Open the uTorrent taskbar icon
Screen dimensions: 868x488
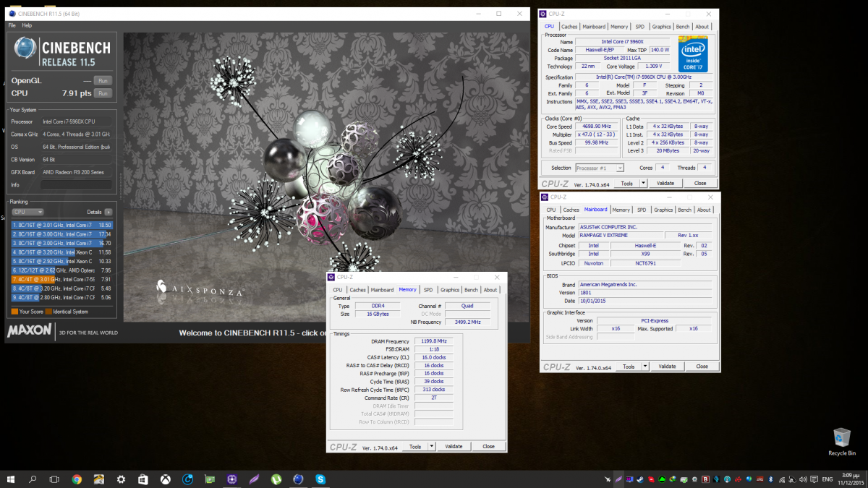[x=276, y=479]
